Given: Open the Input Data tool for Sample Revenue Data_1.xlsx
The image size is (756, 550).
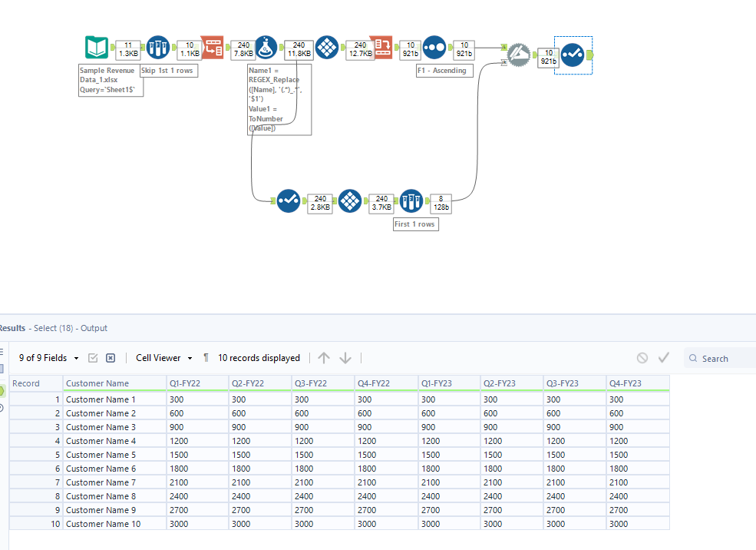Looking at the screenshot, I should tap(95, 47).
